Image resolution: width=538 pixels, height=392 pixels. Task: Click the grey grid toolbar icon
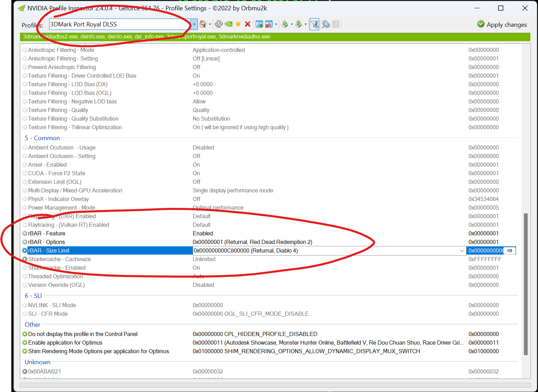tap(336, 24)
